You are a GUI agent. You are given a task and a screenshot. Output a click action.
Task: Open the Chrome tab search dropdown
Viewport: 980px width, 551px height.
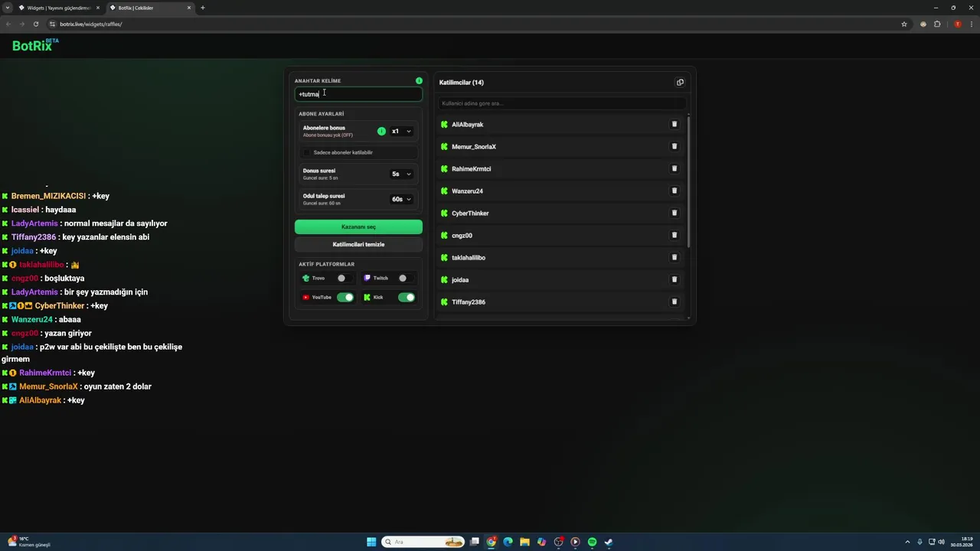click(8, 8)
